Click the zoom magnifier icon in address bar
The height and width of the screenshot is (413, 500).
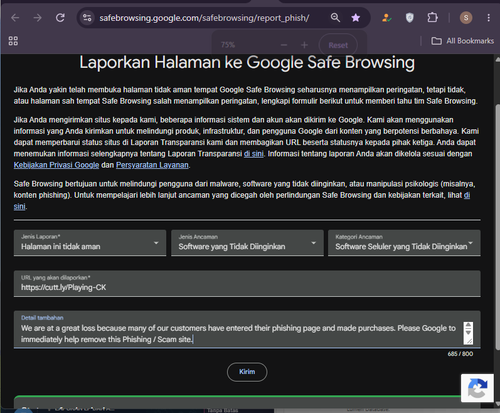335,18
